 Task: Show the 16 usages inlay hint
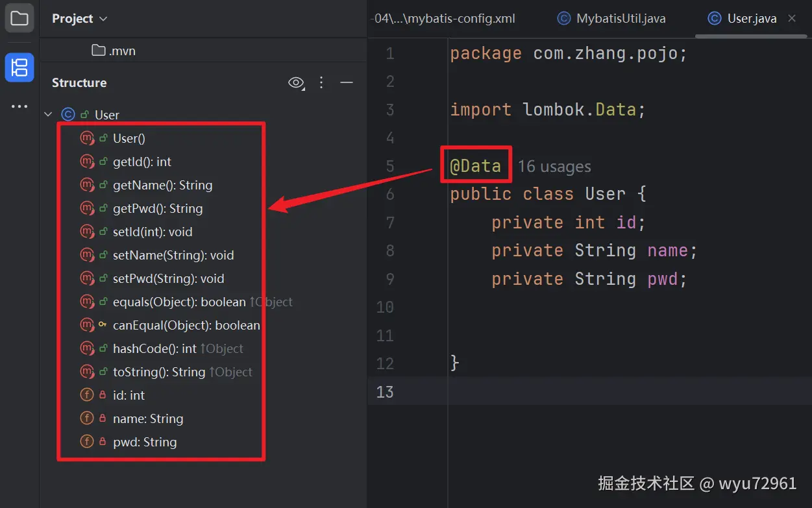click(x=554, y=167)
